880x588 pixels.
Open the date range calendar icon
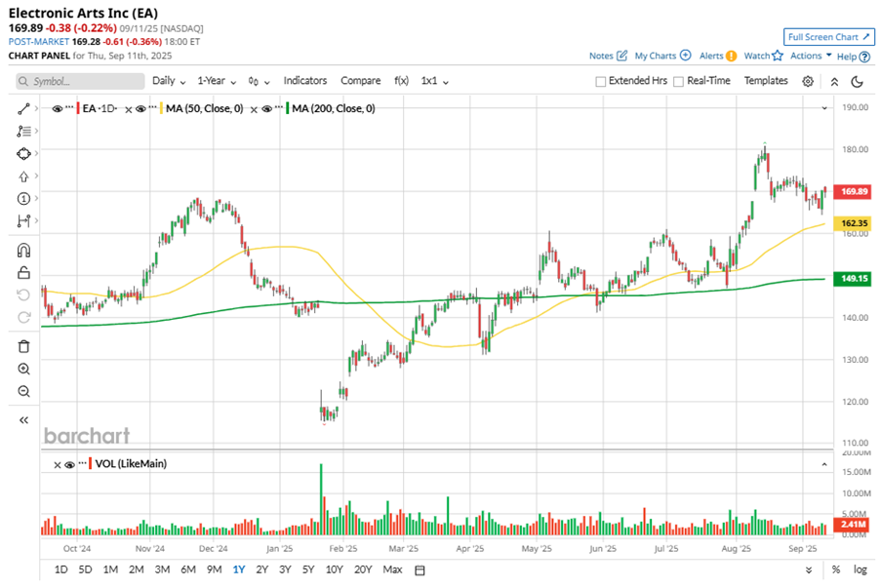tap(420, 570)
